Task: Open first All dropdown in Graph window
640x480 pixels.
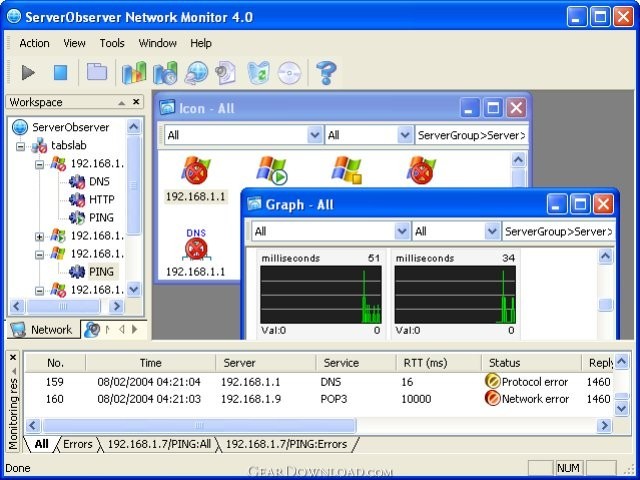Action: [402, 231]
